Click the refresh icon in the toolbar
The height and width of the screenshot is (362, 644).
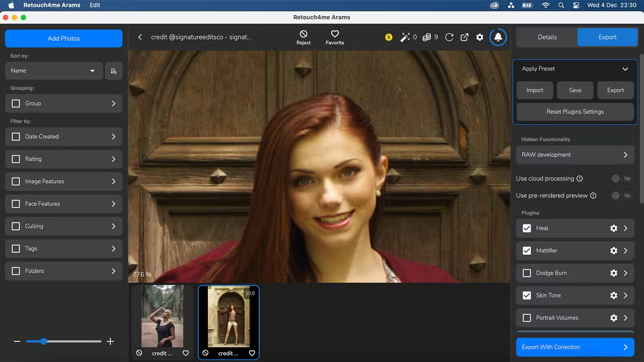pyautogui.click(x=449, y=37)
